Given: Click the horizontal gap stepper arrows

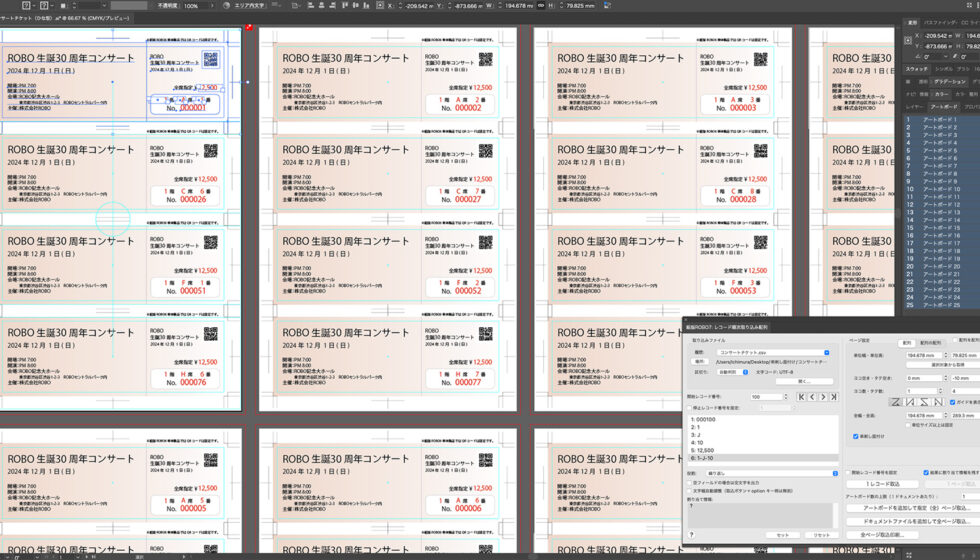Looking at the screenshot, I should click(x=946, y=378).
